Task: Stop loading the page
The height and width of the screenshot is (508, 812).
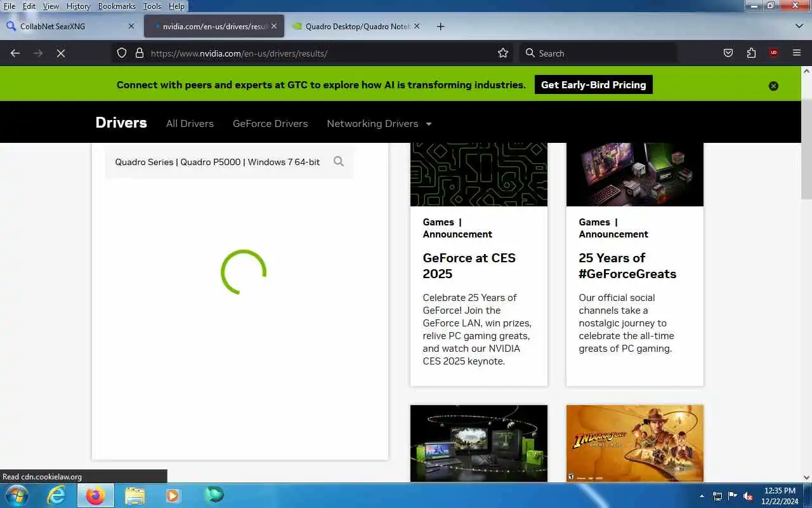Action: (61, 53)
